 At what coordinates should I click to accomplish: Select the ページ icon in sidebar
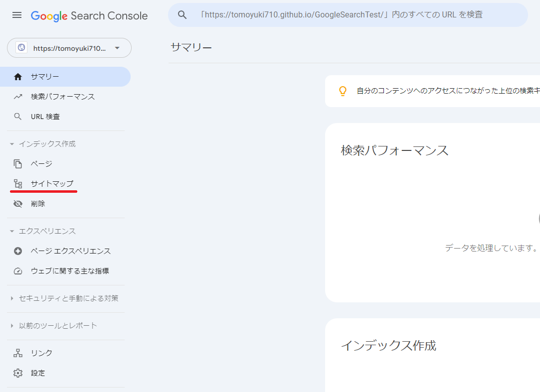17,163
